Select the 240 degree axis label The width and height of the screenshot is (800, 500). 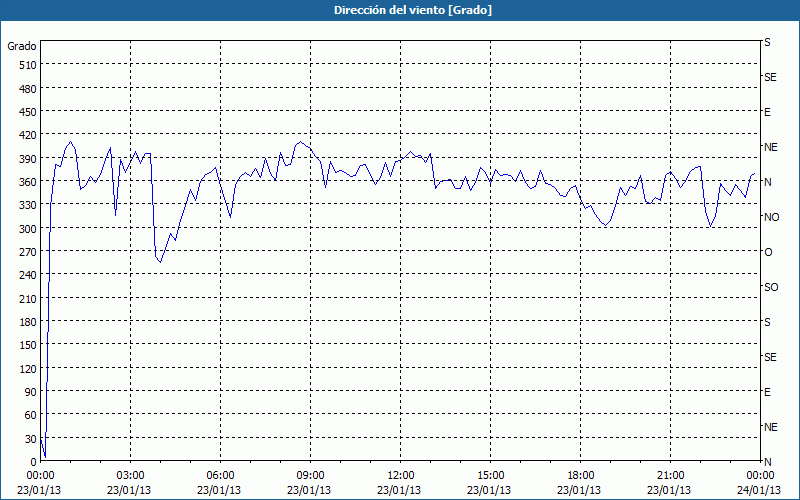[x=28, y=275]
